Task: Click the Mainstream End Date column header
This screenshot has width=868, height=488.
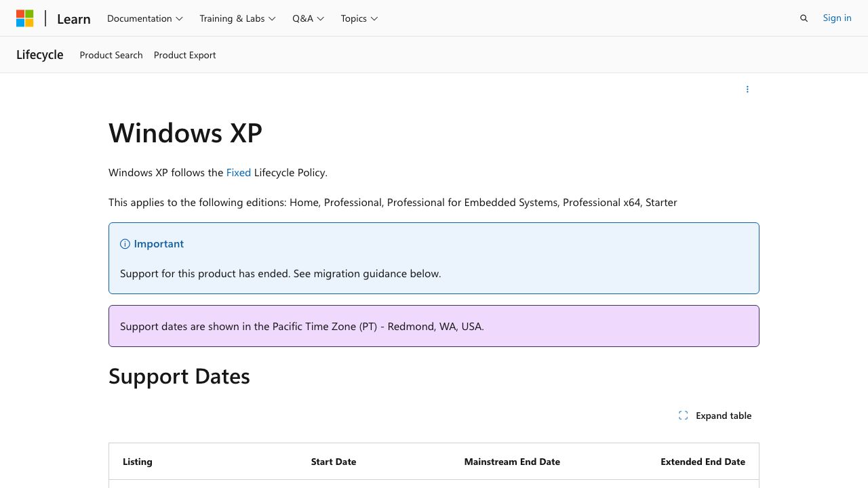Action: pos(512,462)
